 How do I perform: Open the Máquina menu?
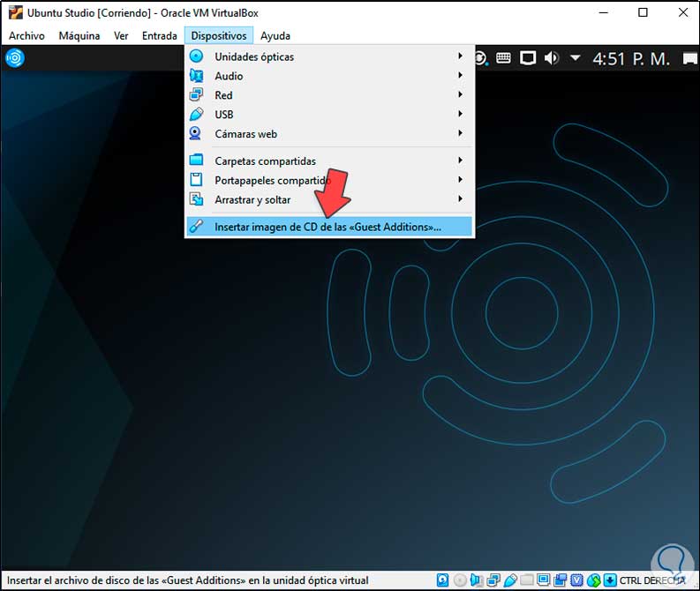79,35
